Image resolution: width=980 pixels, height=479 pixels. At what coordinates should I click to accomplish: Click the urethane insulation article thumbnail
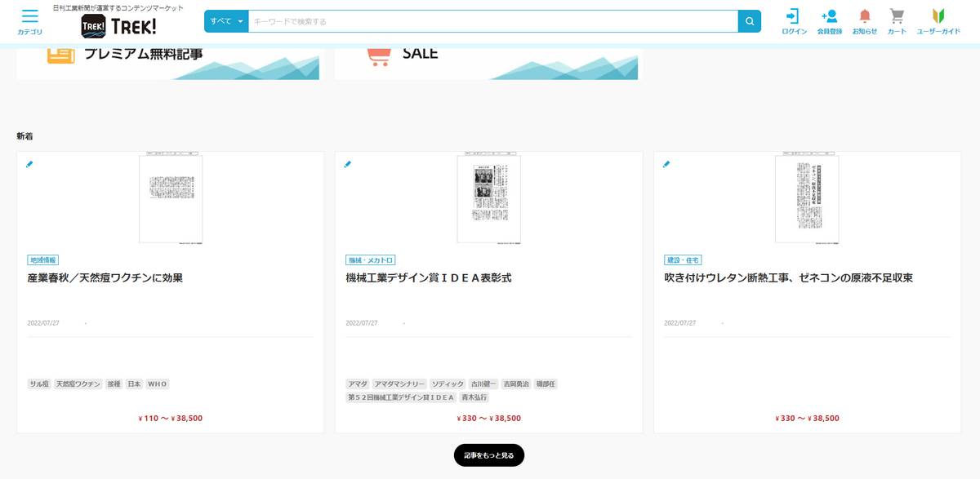[807, 198]
